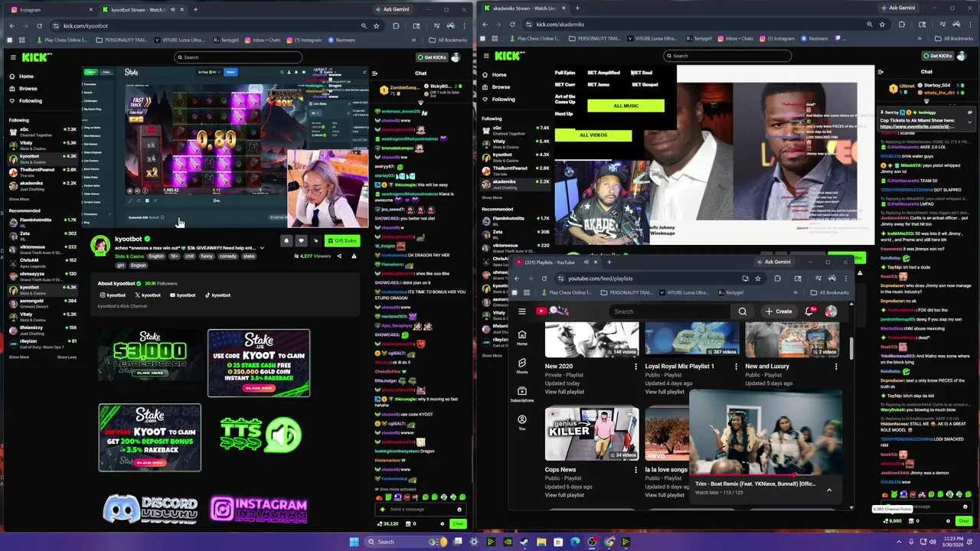
Task: Open the three-dot menu for New and Luxury playlist
Action: (836, 367)
